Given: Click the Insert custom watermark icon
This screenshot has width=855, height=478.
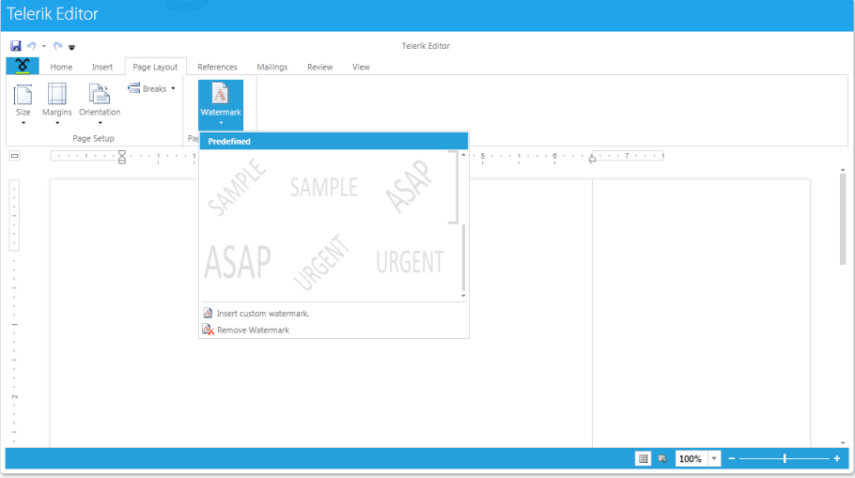Looking at the screenshot, I should tap(208, 313).
